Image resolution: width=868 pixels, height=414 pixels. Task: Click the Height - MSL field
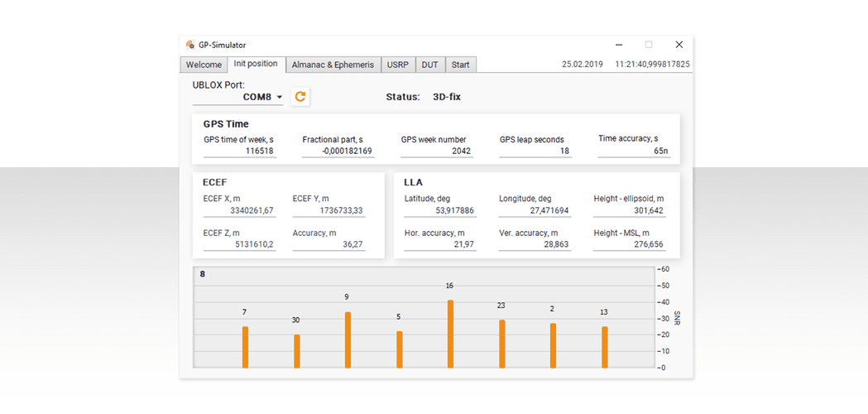coord(629,245)
